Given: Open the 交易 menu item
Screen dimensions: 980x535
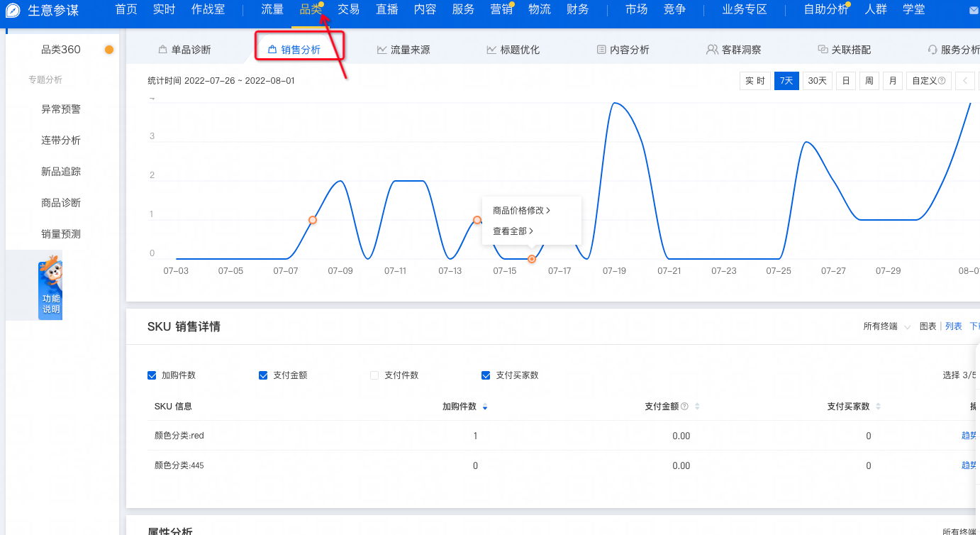Looking at the screenshot, I should pos(348,10).
